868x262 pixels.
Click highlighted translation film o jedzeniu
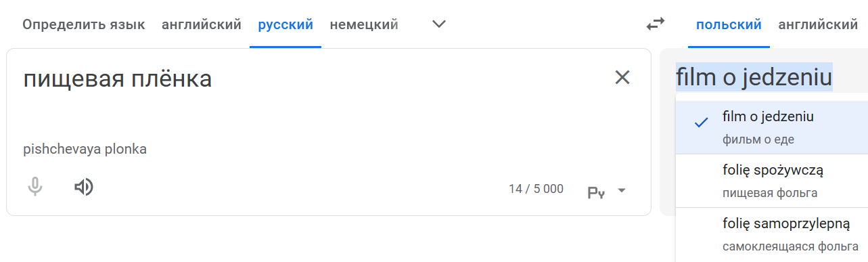754,78
